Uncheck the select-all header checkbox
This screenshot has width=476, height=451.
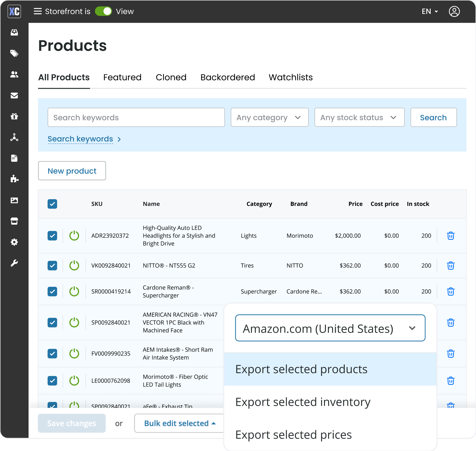click(x=52, y=204)
